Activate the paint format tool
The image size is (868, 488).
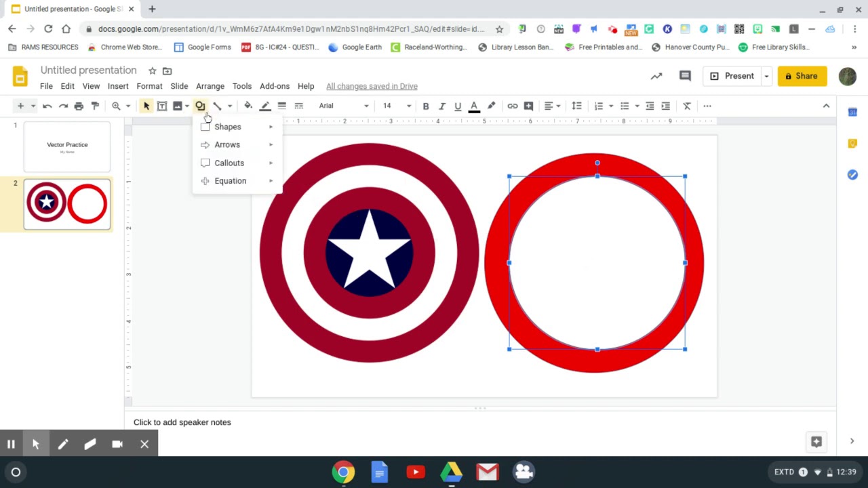tap(95, 106)
